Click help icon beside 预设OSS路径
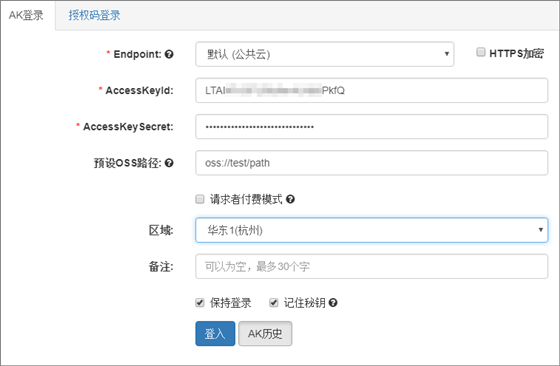The width and height of the screenshot is (560, 366). (169, 163)
